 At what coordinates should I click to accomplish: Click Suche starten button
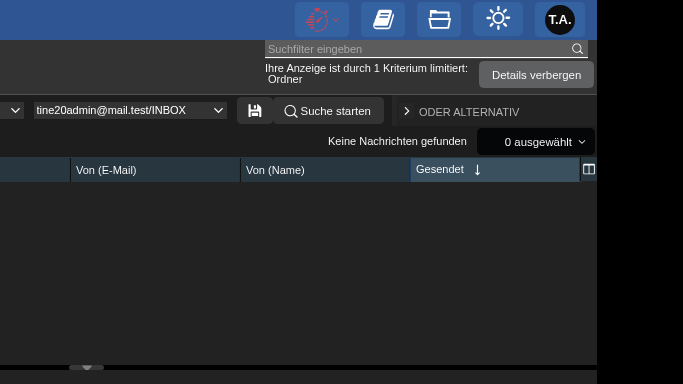click(328, 111)
